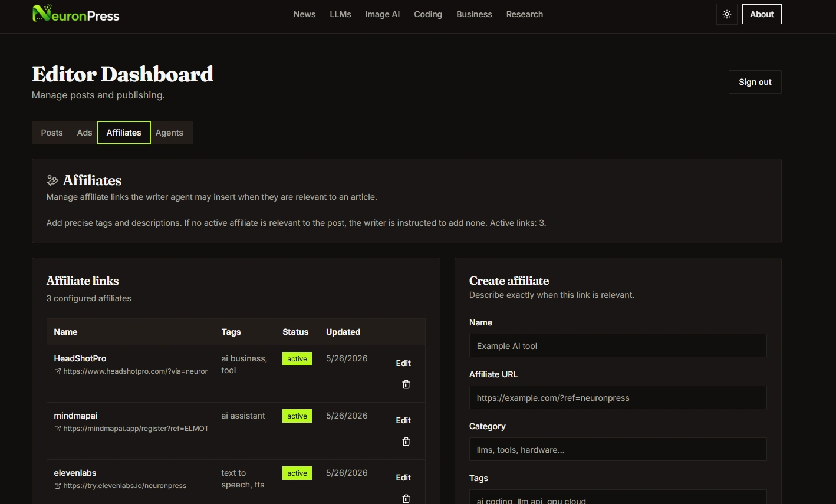Open the mindmapai.app register link
The image size is (836, 504).
(135, 429)
